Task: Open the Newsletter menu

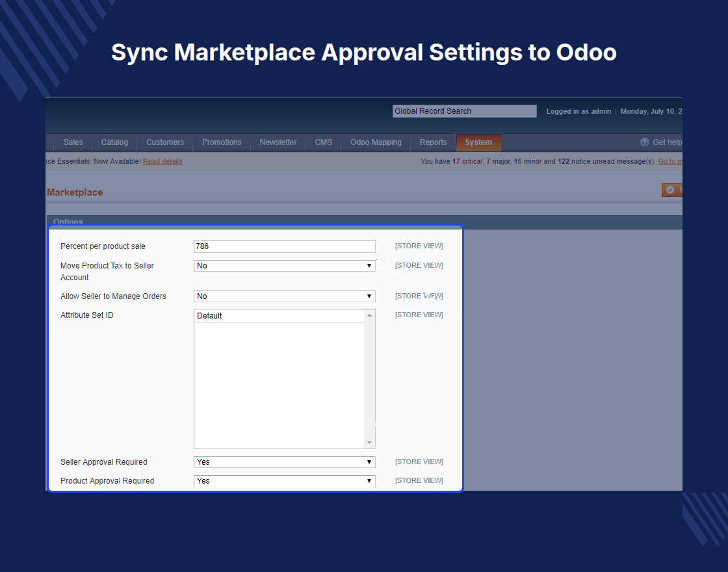Action: 278,142
